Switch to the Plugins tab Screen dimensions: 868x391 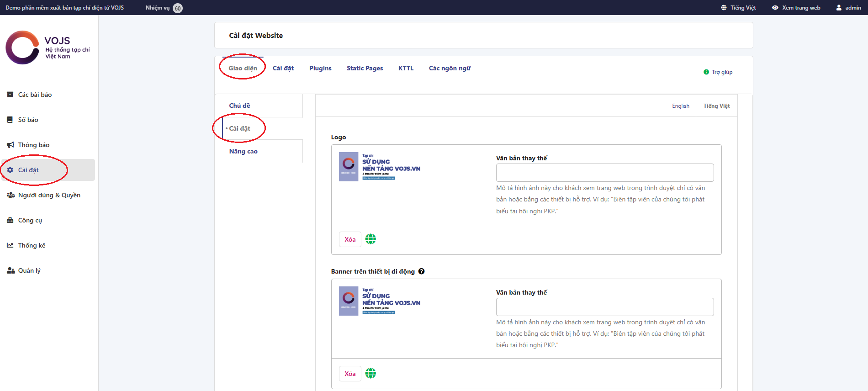pyautogui.click(x=320, y=68)
